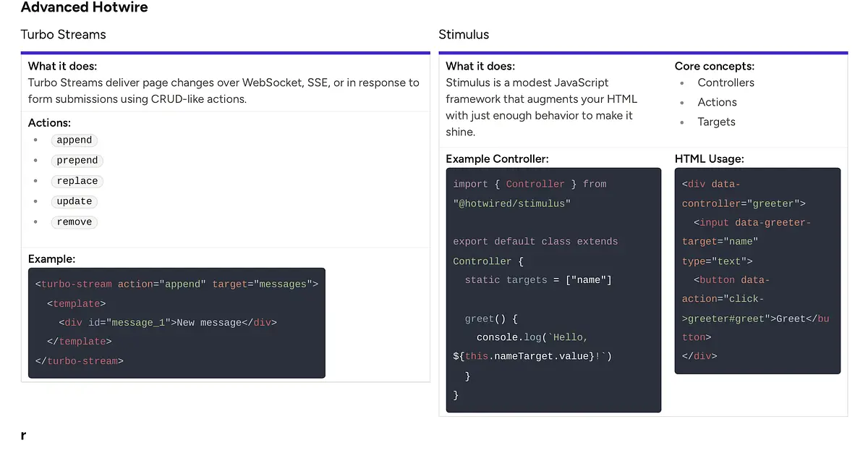Click the turbo-stream example code block
Screen dimensions: 868x456
pyautogui.click(x=176, y=323)
